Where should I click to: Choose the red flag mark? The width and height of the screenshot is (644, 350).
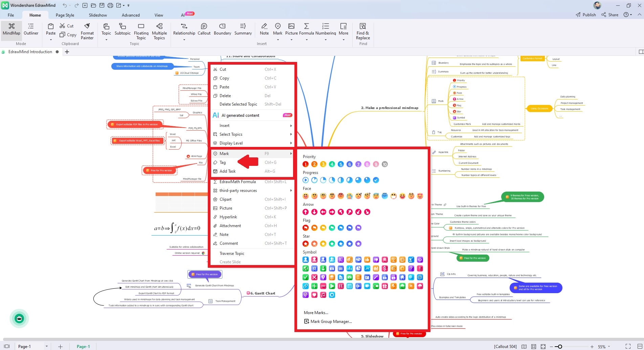(x=306, y=228)
